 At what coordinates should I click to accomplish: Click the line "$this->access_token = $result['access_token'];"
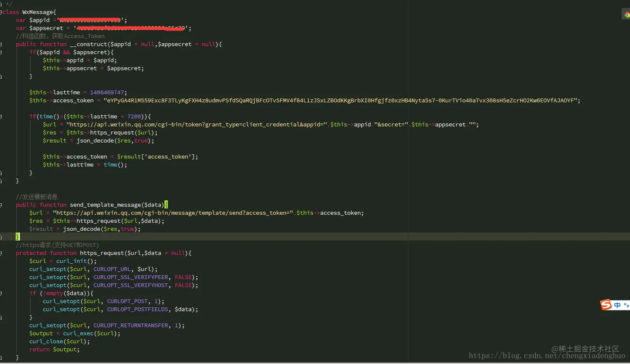[121, 157]
